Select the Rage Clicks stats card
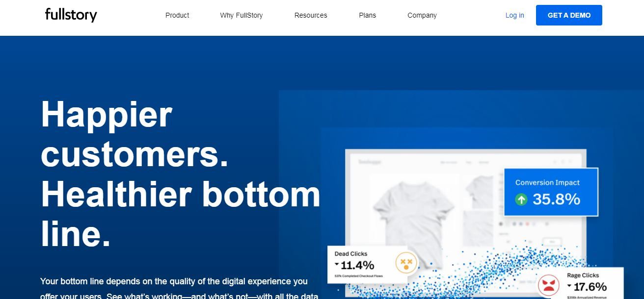The image size is (644, 299). click(x=579, y=283)
